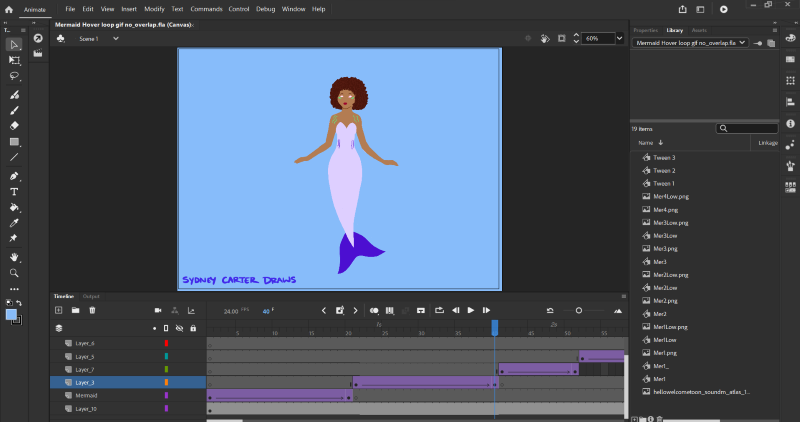The height and width of the screenshot is (422, 800).
Task: Select the Eyedropper tool
Action: 14,223
